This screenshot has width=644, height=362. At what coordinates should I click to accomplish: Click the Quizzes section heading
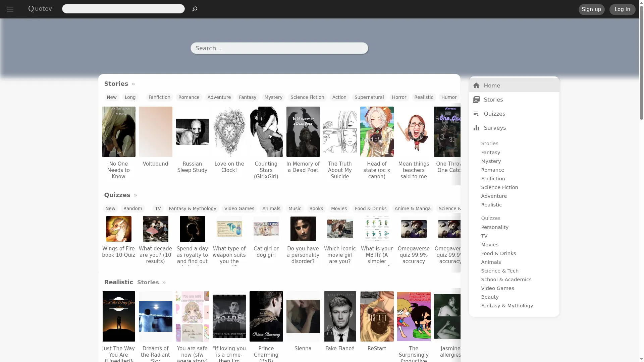pyautogui.click(x=117, y=195)
